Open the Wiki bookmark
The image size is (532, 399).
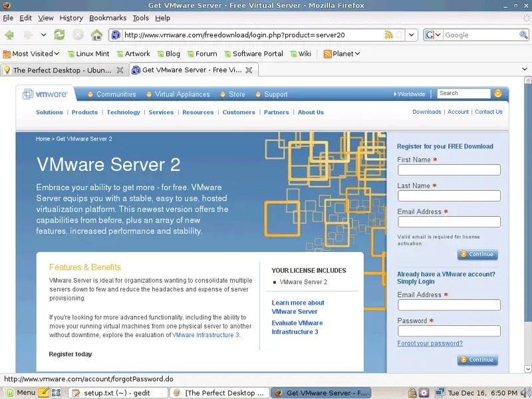301,54
